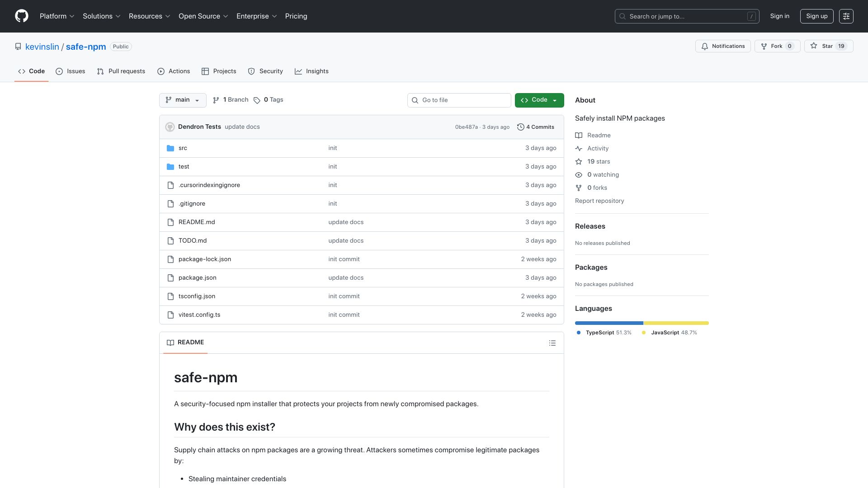Open the 0 forks link in About
868x488 pixels.
[597, 188]
